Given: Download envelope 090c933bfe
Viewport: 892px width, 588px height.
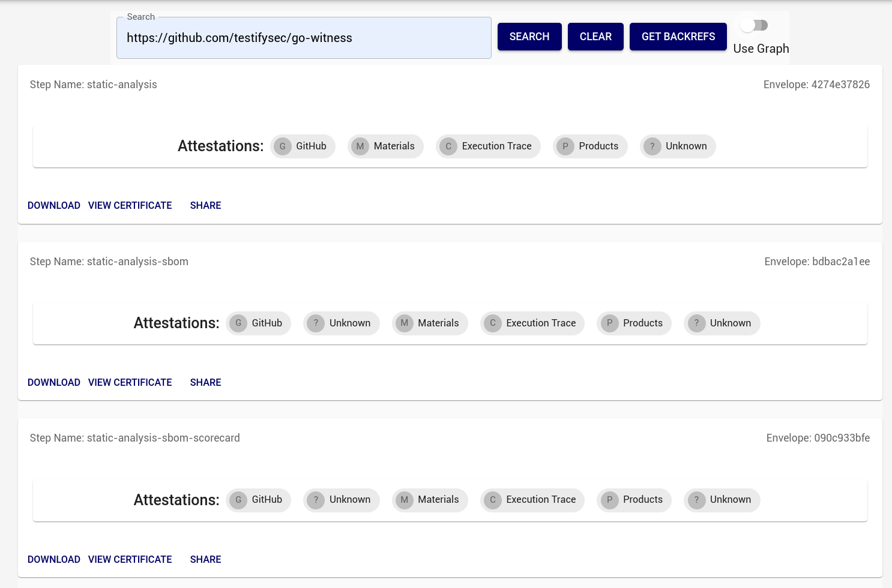Looking at the screenshot, I should [x=54, y=559].
